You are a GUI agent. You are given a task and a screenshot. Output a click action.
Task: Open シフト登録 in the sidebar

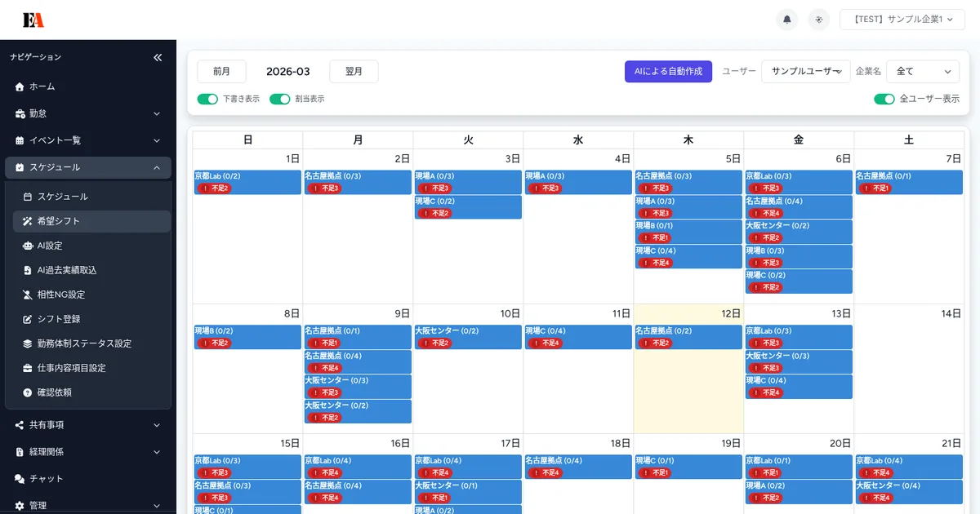[x=59, y=319]
